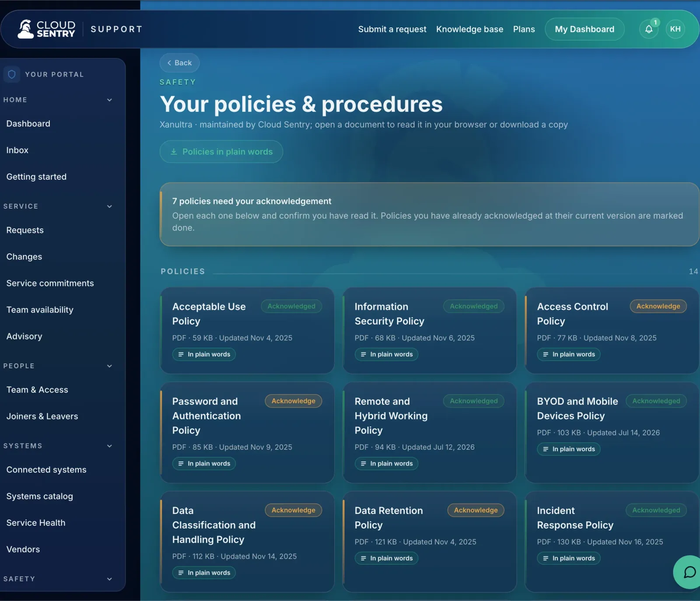Open Knowledge base
Screen dimensions: 700x601
pyautogui.click(x=469, y=29)
